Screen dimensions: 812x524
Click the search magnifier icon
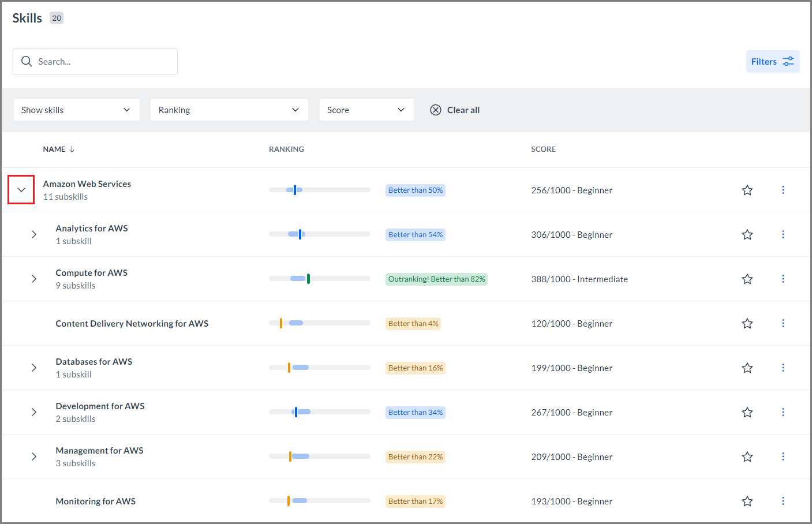point(27,61)
